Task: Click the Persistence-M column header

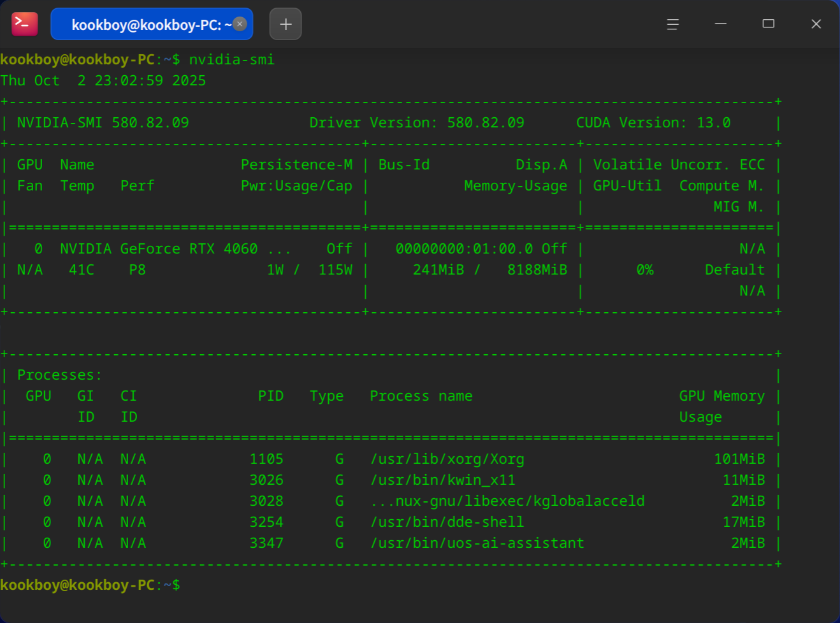Action: (x=296, y=165)
